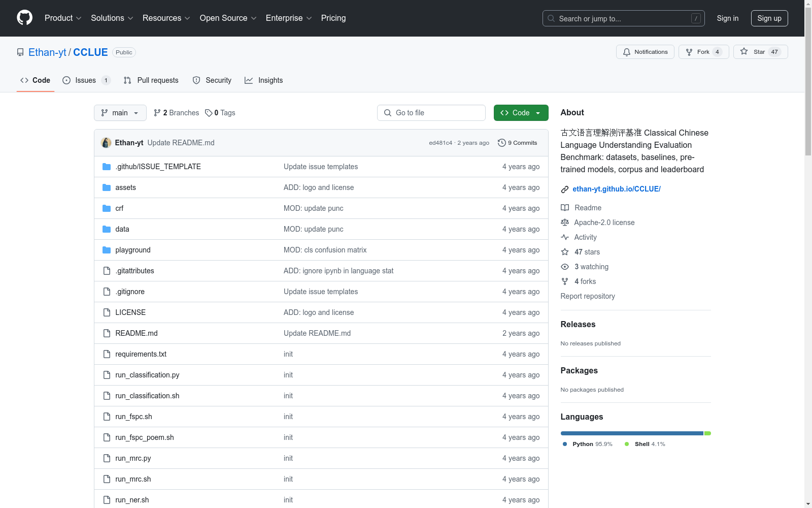Expand the Solutions menu
The image size is (812, 508).
[112, 18]
